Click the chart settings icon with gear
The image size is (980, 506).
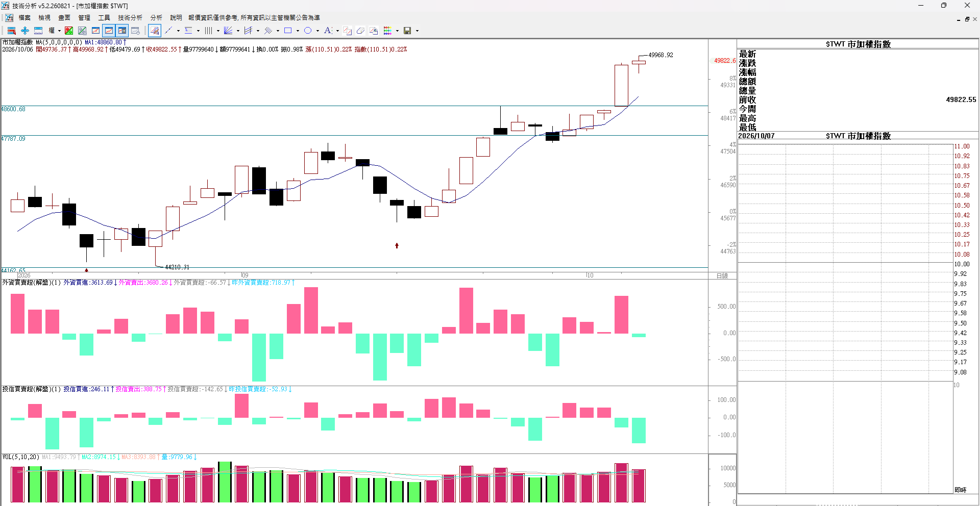(135, 31)
